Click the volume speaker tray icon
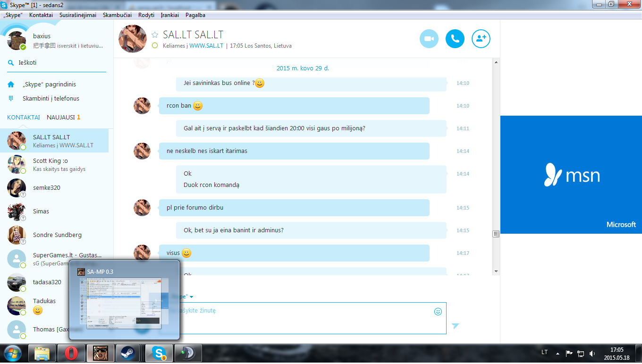This screenshot has height=364, width=642. [x=592, y=353]
